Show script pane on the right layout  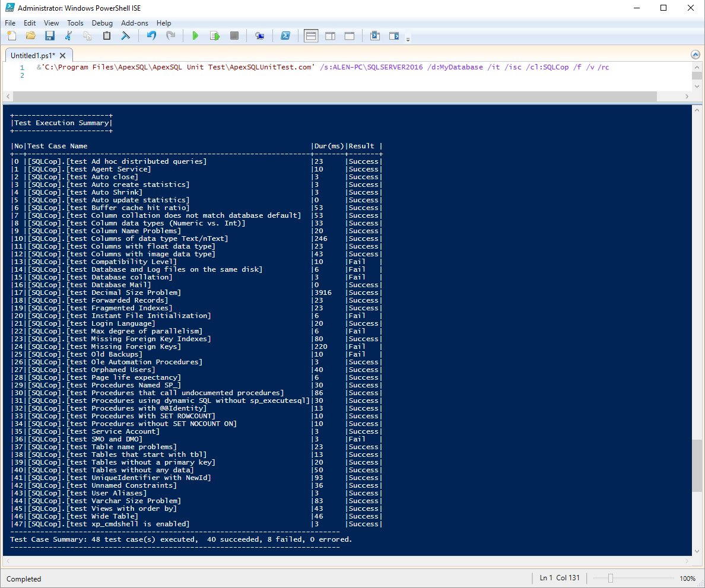coord(330,36)
